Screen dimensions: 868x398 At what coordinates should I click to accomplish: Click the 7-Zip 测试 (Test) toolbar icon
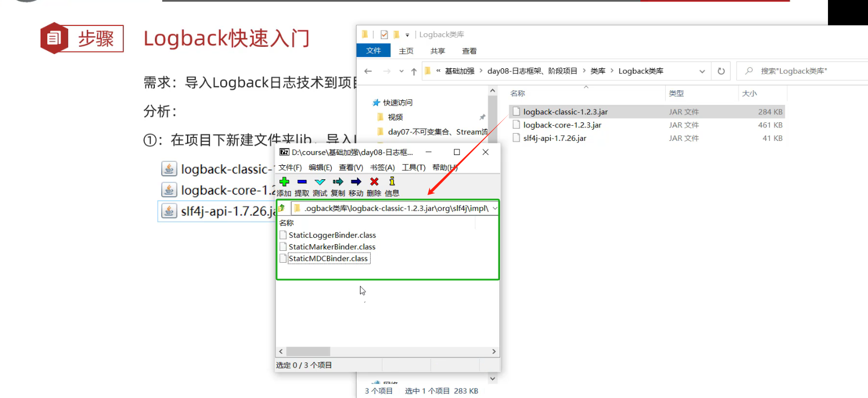pos(320,182)
